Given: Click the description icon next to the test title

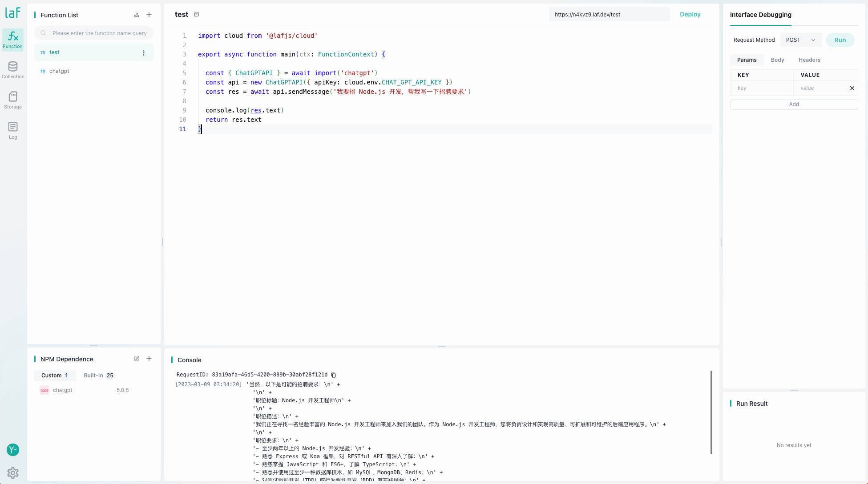Looking at the screenshot, I should [197, 14].
